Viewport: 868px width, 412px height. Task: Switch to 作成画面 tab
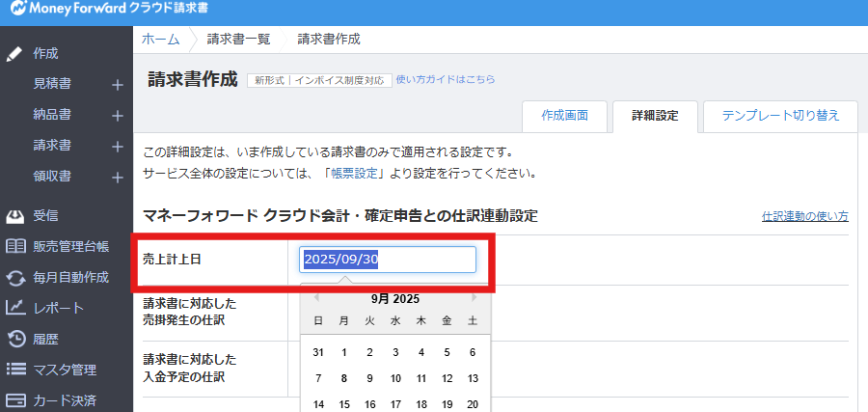tap(564, 115)
